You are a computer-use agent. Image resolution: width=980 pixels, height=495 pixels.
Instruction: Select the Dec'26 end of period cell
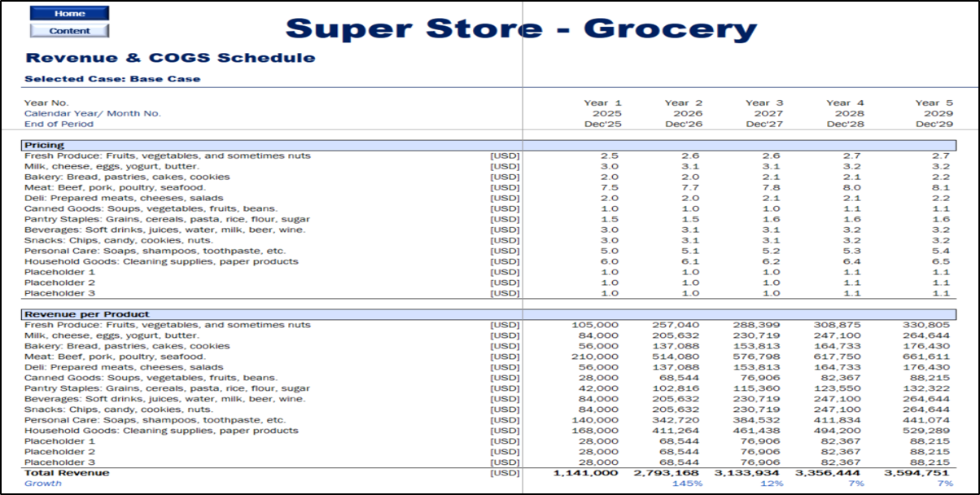pos(684,124)
